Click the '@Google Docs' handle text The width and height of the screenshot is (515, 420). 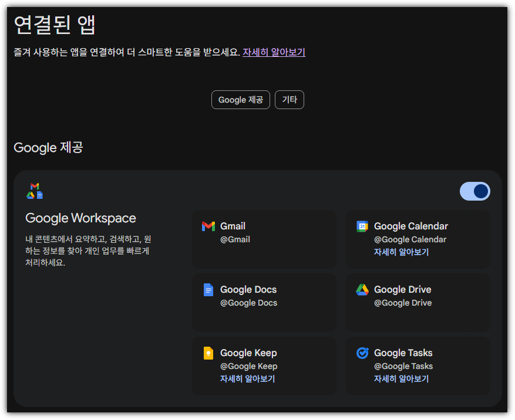(248, 303)
